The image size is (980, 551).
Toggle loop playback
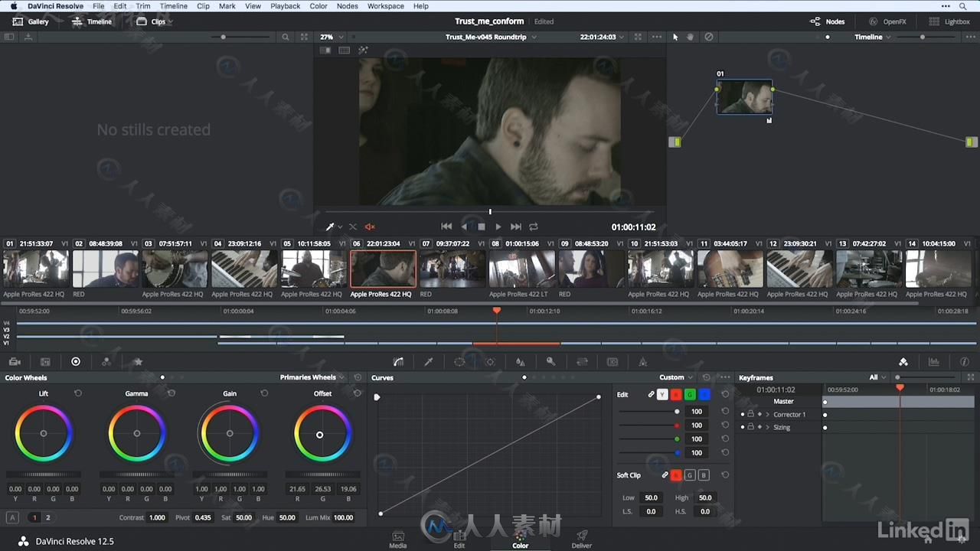point(534,227)
